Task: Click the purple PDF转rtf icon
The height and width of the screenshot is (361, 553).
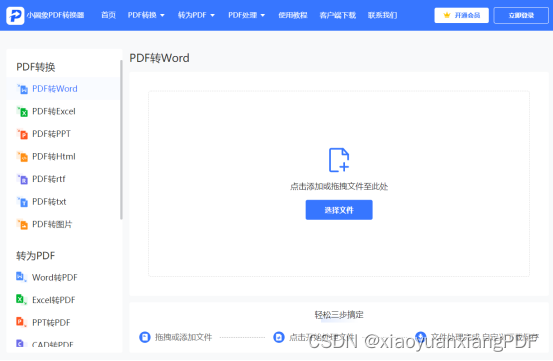Action: (x=23, y=179)
